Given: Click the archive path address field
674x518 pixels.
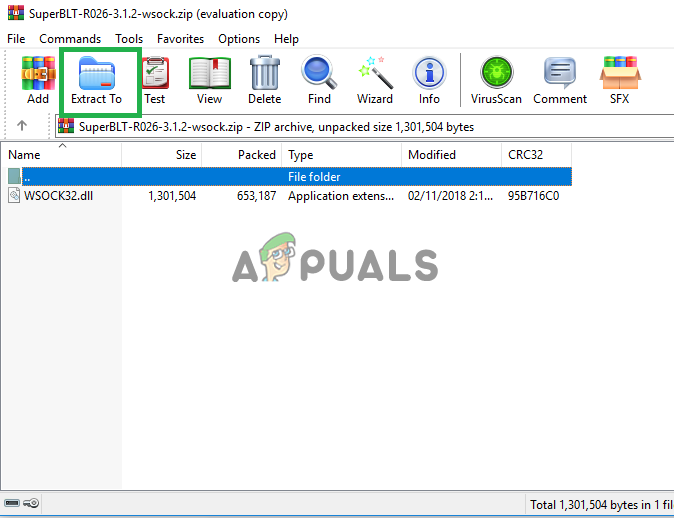Looking at the screenshot, I should coord(365,126).
